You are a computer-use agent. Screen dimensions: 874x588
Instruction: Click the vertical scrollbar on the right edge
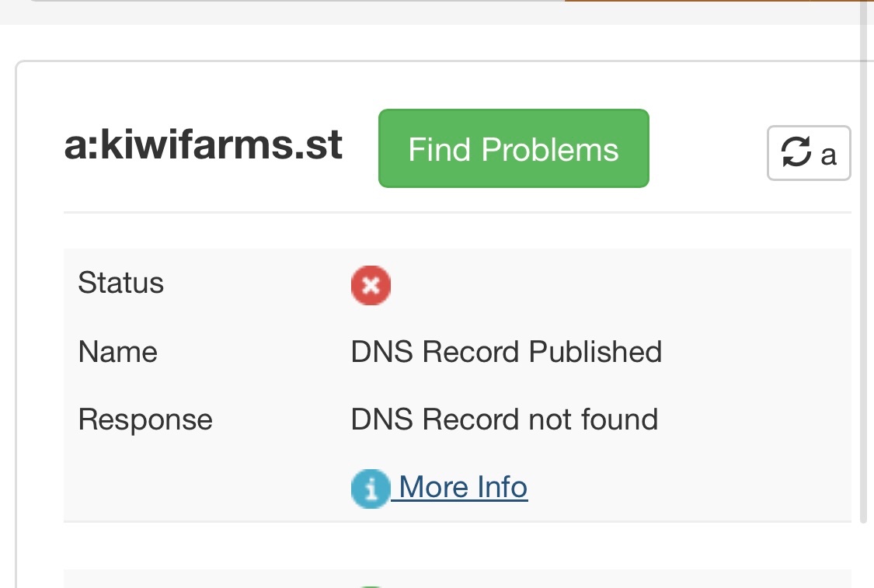863,262
